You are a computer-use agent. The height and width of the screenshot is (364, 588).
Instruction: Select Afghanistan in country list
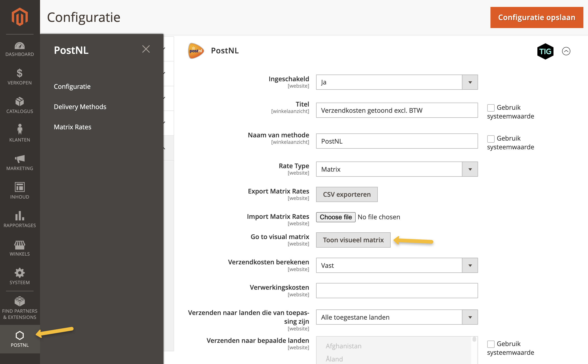[343, 346]
